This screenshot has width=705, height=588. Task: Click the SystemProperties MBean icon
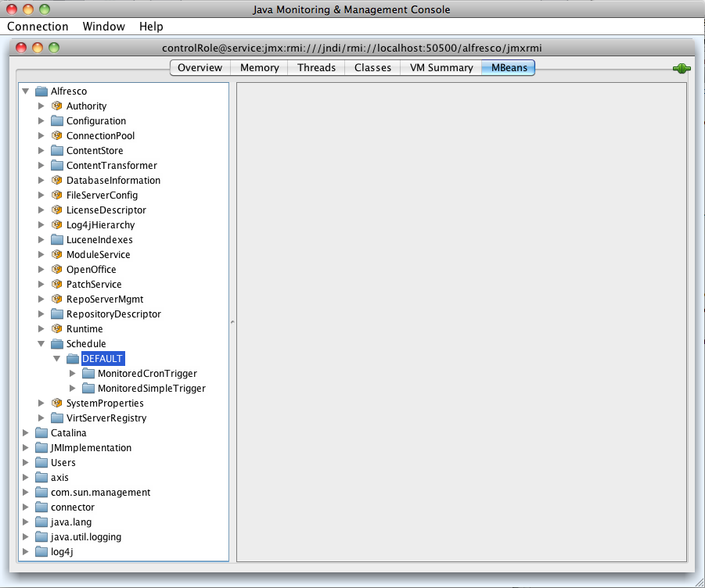click(56, 403)
